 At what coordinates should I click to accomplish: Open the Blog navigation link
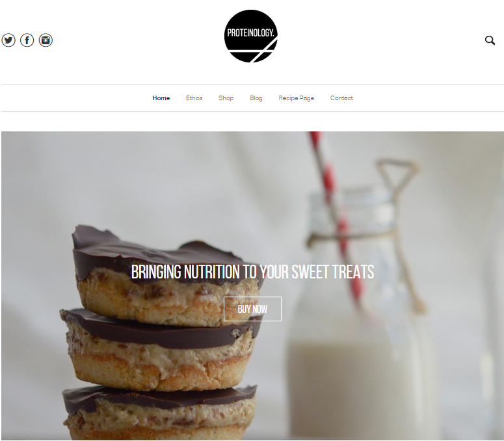pyautogui.click(x=256, y=98)
